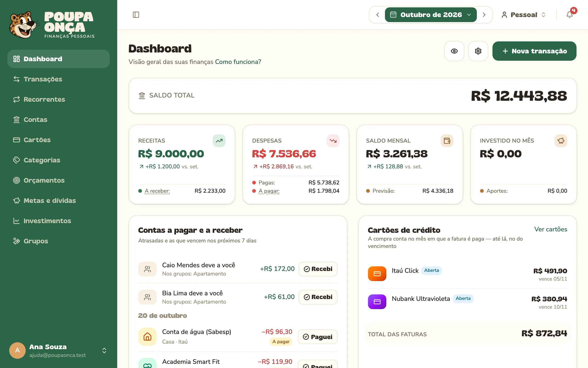Image resolution: width=588 pixels, height=368 pixels.
Task: Click the Investido no Mês piggy icon
Action: point(561,141)
